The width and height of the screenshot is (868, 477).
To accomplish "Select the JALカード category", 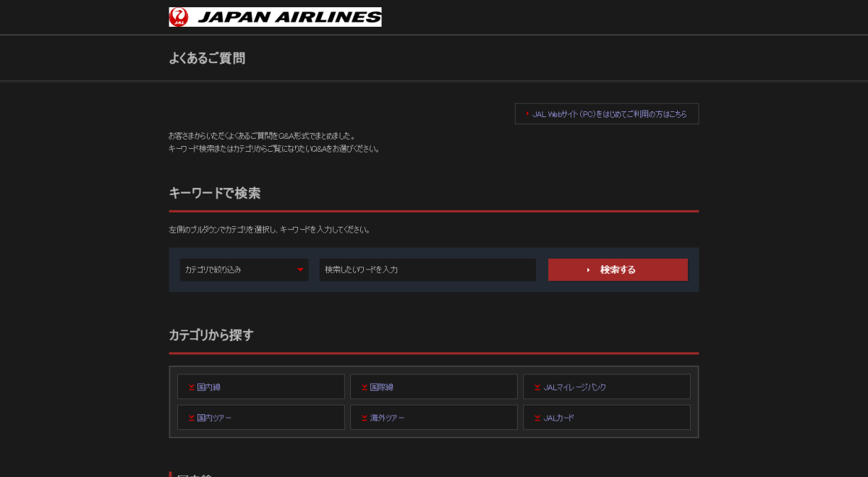I will (607, 418).
